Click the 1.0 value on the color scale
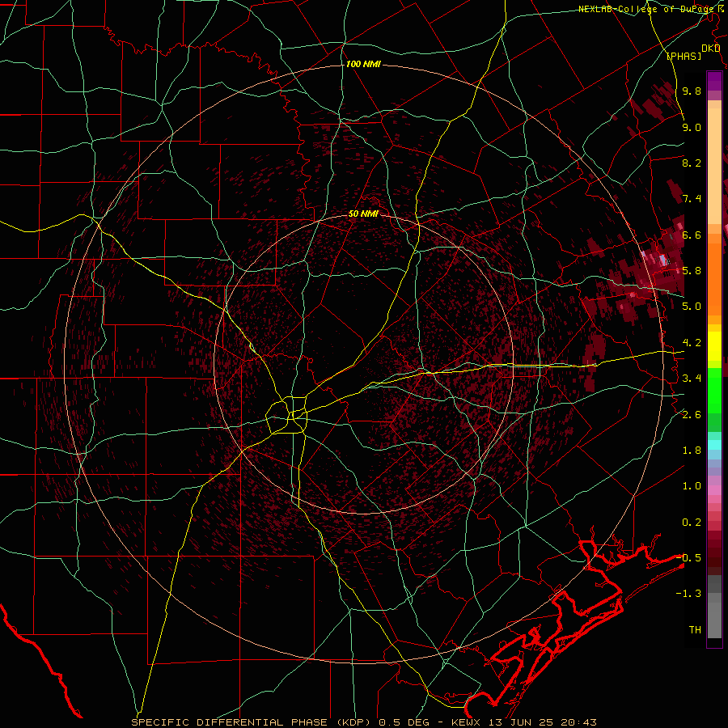Image resolution: width=728 pixels, height=728 pixels. click(692, 486)
